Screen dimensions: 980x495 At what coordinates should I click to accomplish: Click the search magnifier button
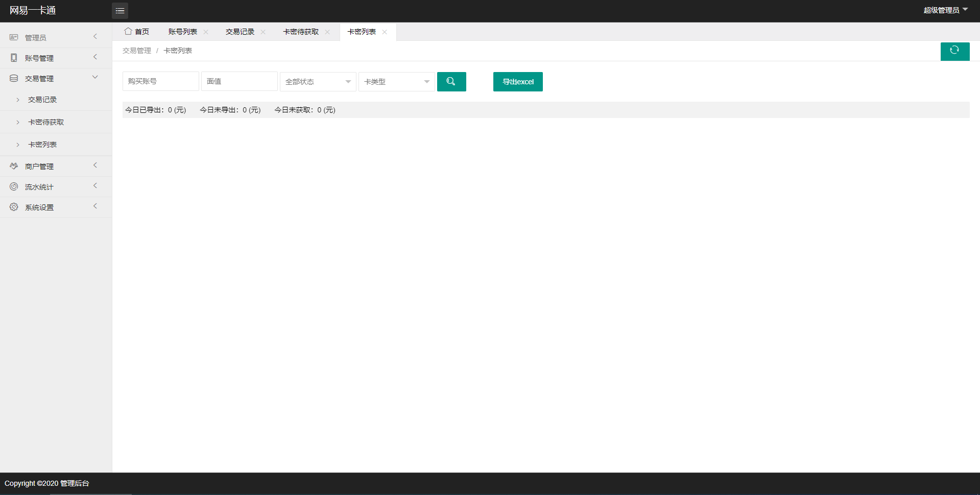pos(451,81)
